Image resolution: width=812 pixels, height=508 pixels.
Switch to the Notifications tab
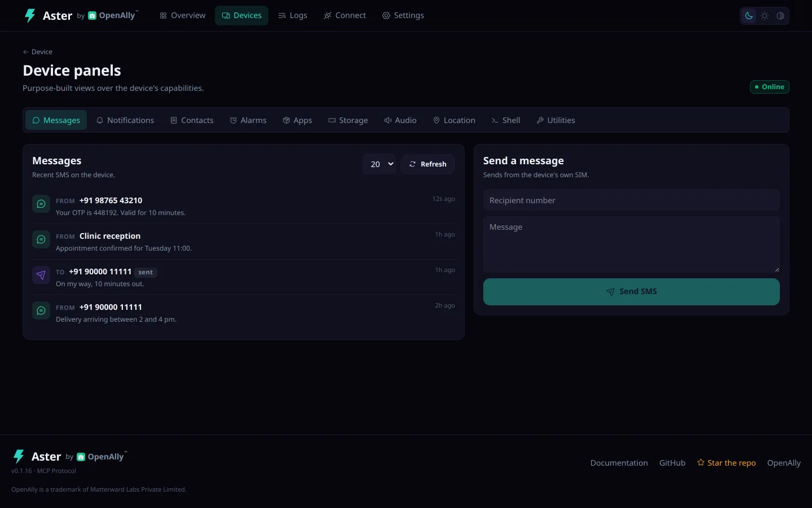pyautogui.click(x=125, y=120)
